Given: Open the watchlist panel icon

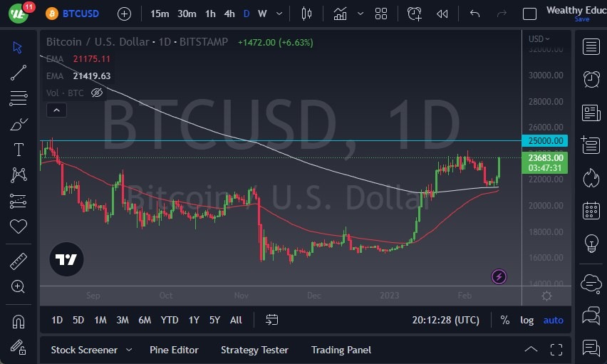Looking at the screenshot, I should coord(591,47).
